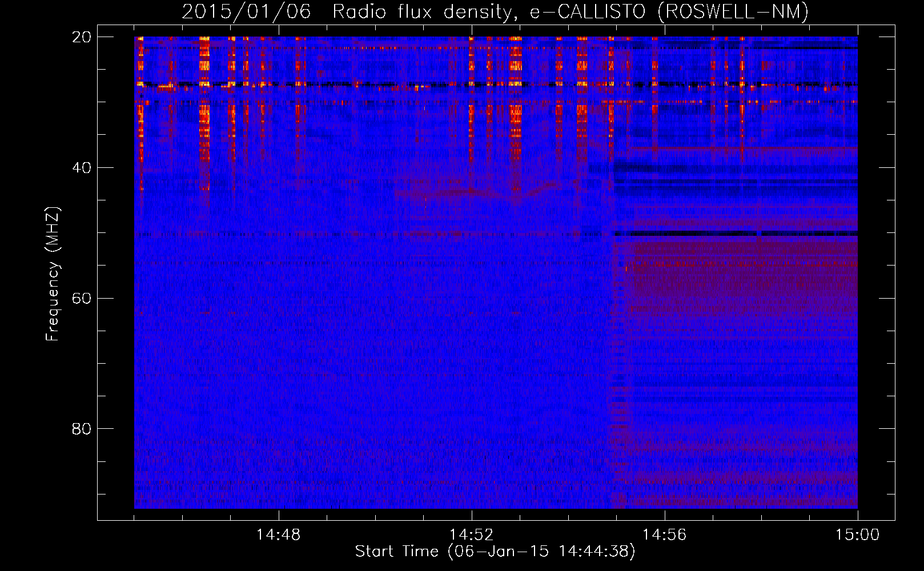
Task: Click the 'Start Time (06-Jan-15 14:44:38)' axis label
Action: tap(495, 552)
